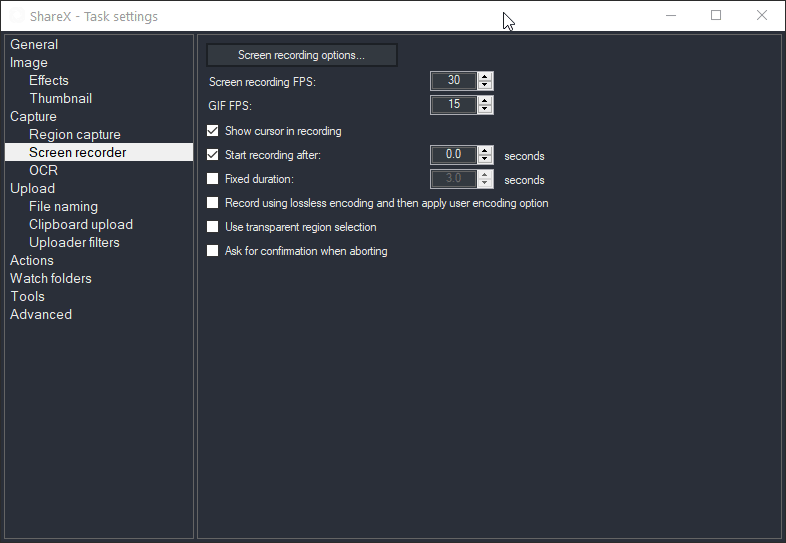Image resolution: width=786 pixels, height=543 pixels.
Task: Select Tools in settings tree
Action: [28, 297]
